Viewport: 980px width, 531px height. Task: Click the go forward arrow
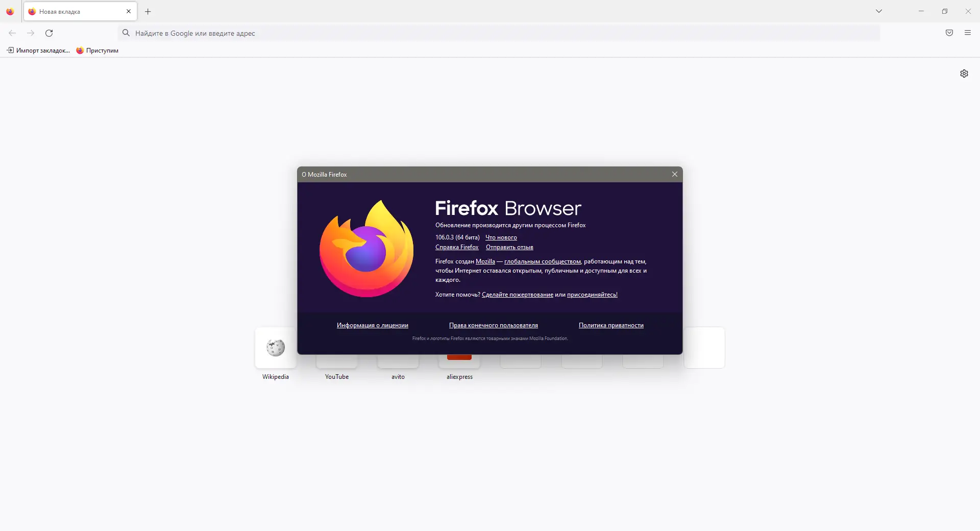coord(31,33)
